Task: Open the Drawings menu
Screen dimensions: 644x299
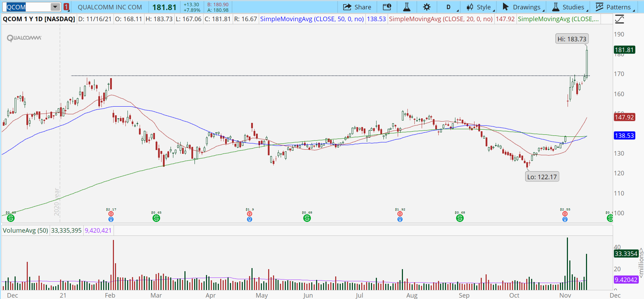Action: pyautogui.click(x=522, y=7)
